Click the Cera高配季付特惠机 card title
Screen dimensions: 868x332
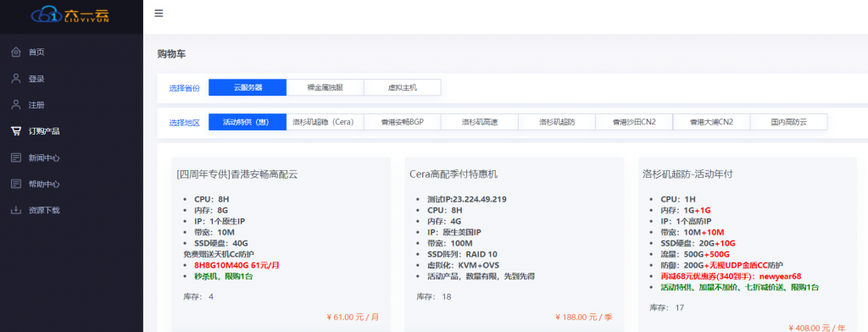pos(454,174)
